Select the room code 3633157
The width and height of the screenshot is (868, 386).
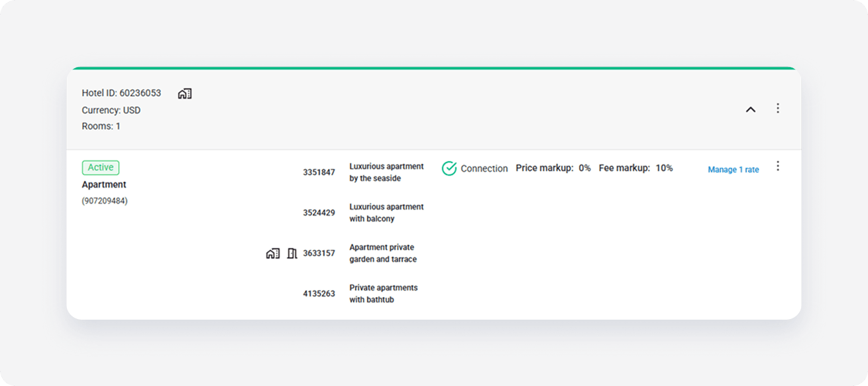pyautogui.click(x=319, y=253)
